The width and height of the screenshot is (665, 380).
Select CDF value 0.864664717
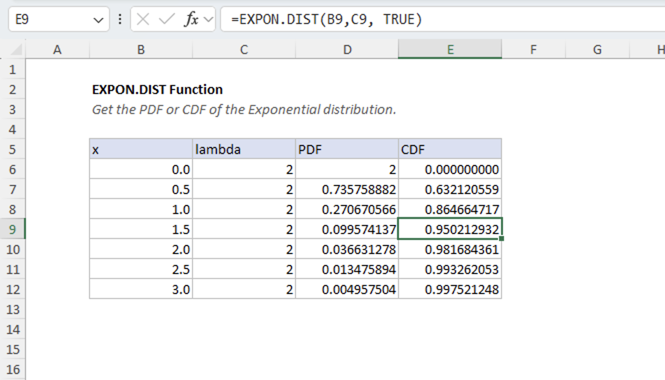[x=450, y=209]
